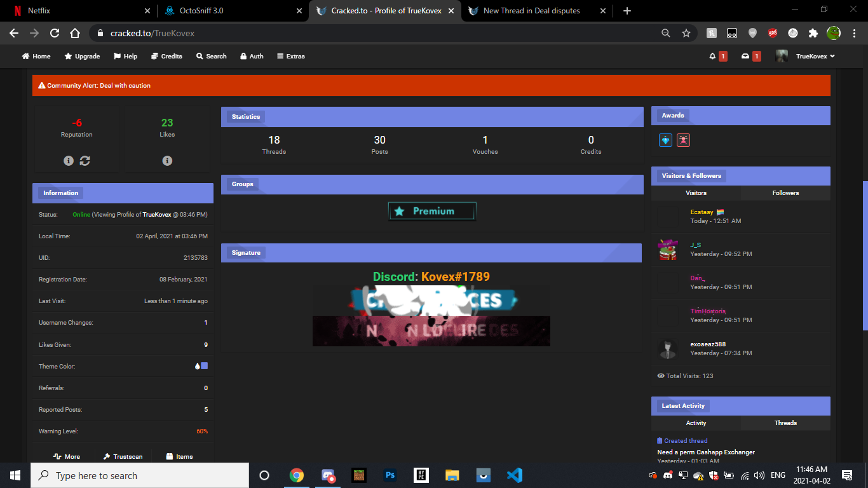Open the notifications bell icon

[712, 56]
